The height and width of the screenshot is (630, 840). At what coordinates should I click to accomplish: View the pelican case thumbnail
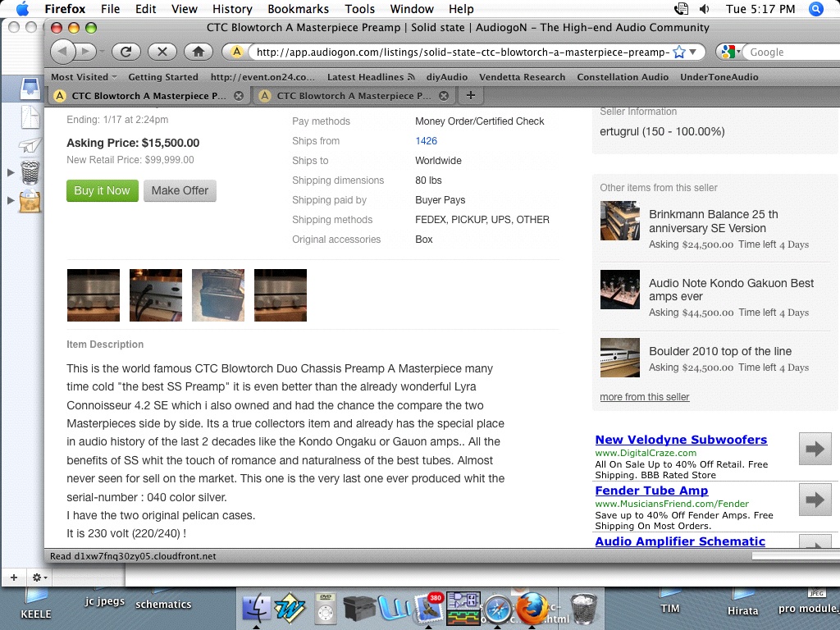[218, 295]
